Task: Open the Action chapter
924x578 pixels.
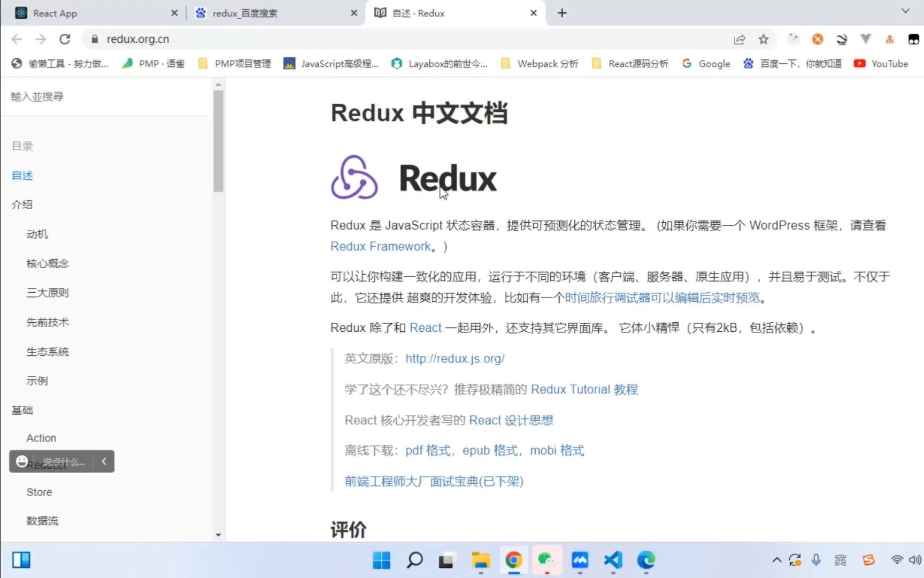Action: (41, 438)
